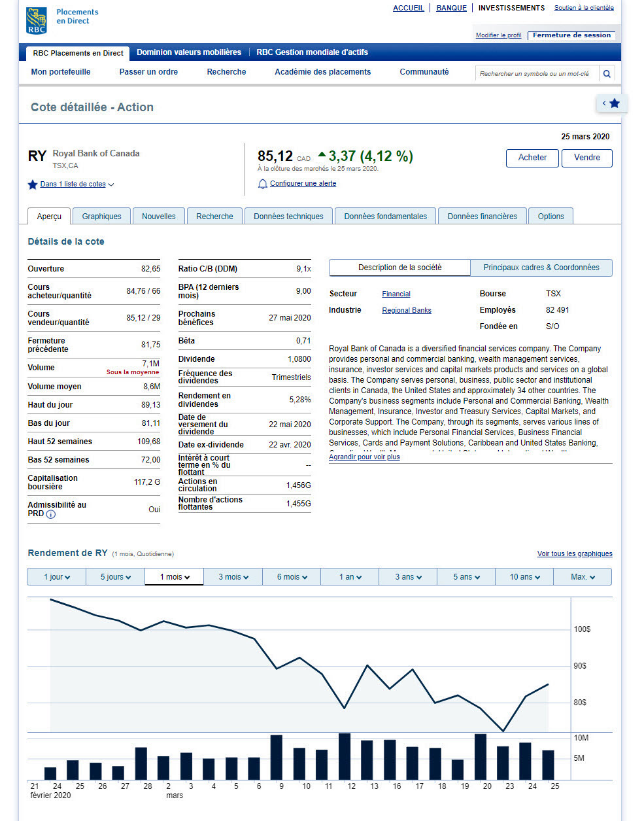The width and height of the screenshot is (644, 821).
Task: Open the '6 mois' chart period dropdown
Action: pyautogui.click(x=292, y=577)
